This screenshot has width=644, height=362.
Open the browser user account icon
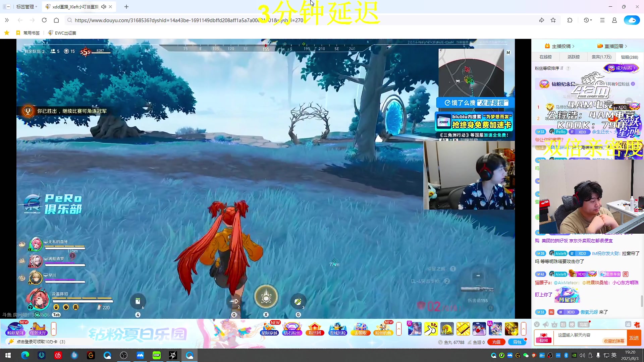[x=614, y=20]
